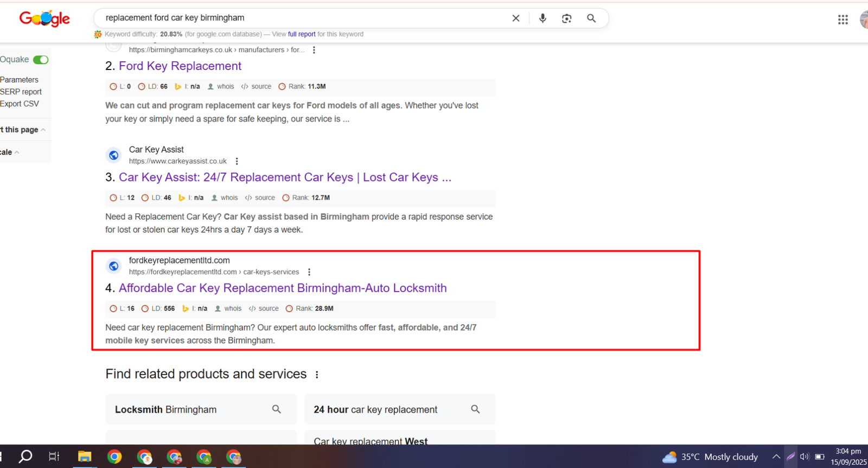Screen dimensions: 868x468
Task: Start voice search with the microphone icon
Action: point(542,18)
